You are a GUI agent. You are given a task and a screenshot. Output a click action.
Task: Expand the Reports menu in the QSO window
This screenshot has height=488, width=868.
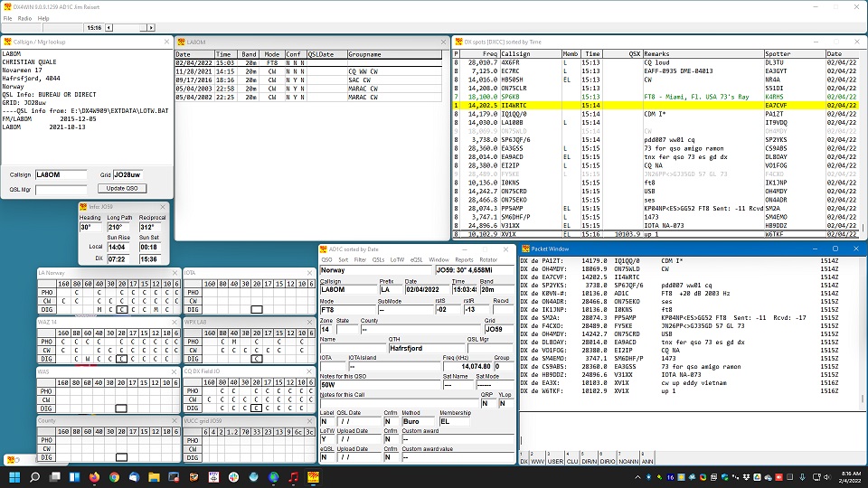pos(464,259)
